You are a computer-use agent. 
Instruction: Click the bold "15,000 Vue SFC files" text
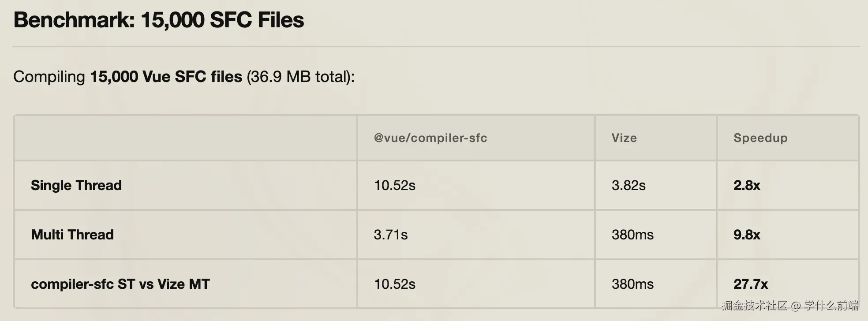click(x=166, y=77)
